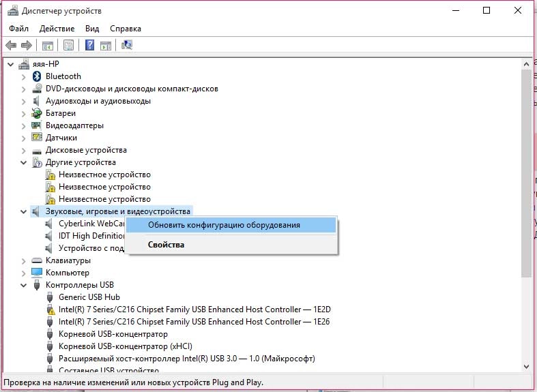Open the Properties toolbar icon
Screen dimensions: 537x392
tap(68, 45)
